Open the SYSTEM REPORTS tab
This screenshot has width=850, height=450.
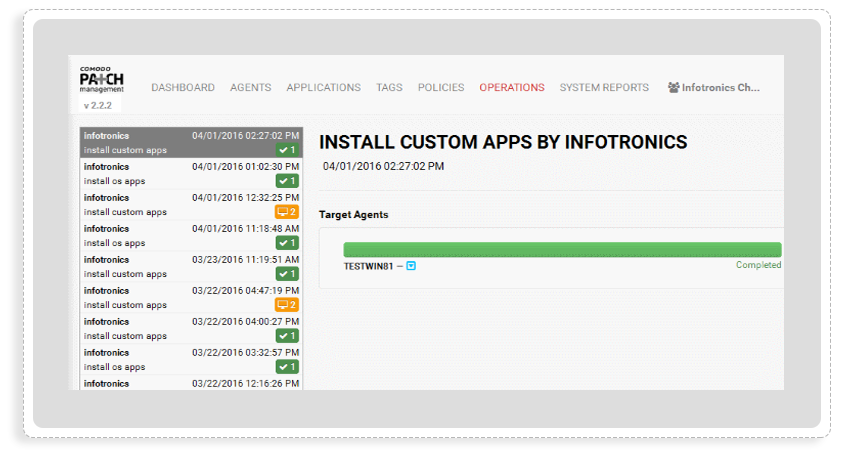pyautogui.click(x=604, y=87)
